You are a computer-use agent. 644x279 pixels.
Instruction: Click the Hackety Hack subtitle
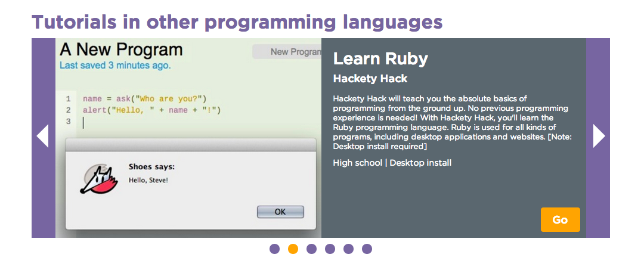pyautogui.click(x=370, y=79)
